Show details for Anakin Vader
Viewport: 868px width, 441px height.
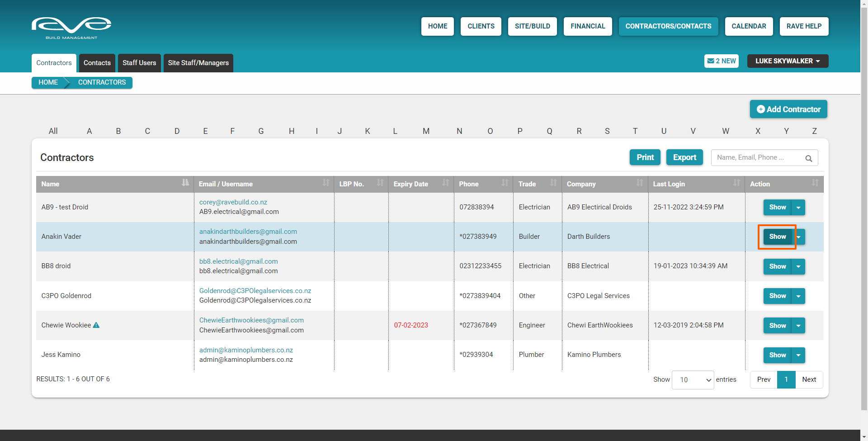pos(778,237)
